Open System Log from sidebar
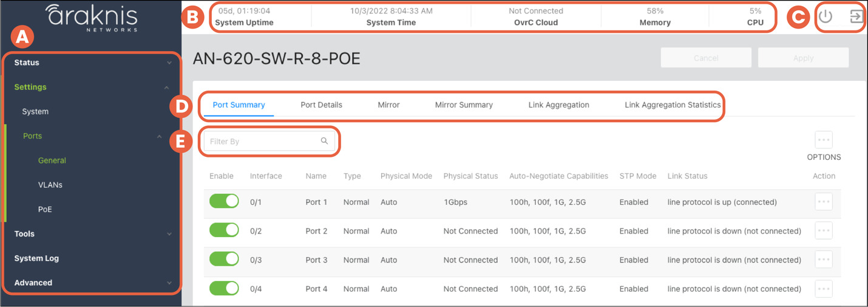The width and height of the screenshot is (868, 307). (x=36, y=258)
